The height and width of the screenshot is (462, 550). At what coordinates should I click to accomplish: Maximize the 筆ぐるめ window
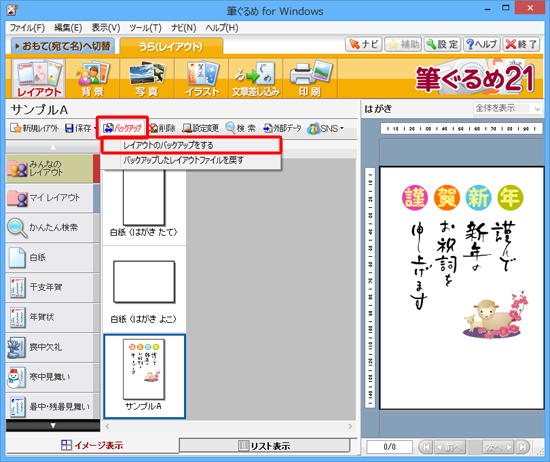click(505, 8)
